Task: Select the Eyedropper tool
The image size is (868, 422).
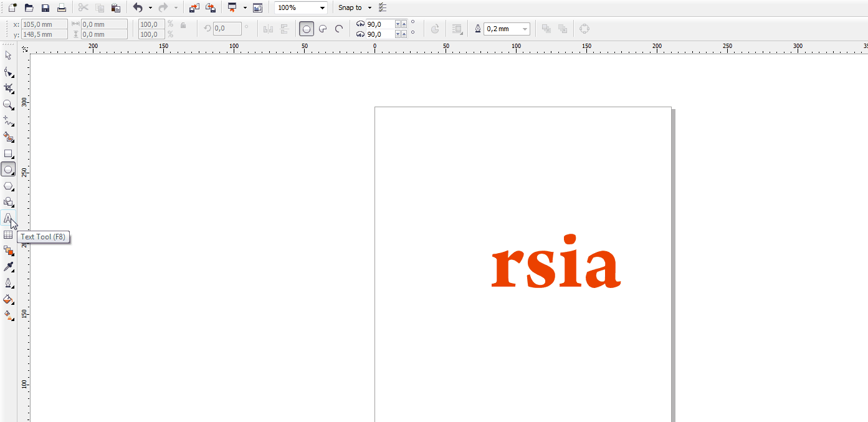Action: click(x=8, y=267)
